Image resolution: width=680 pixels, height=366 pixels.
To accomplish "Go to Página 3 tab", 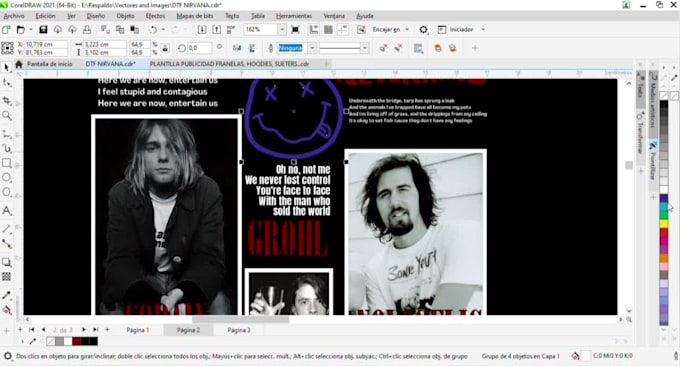I will 239,330.
